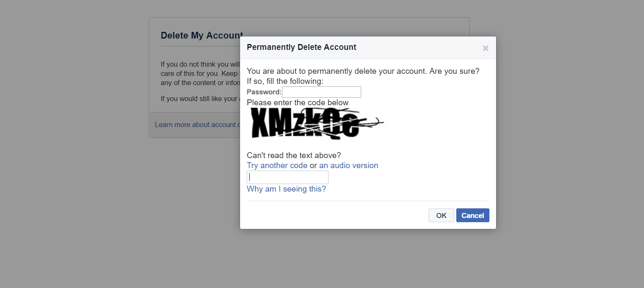Select the an audio version link
Viewport: 644px width, 288px height.
[x=349, y=166]
